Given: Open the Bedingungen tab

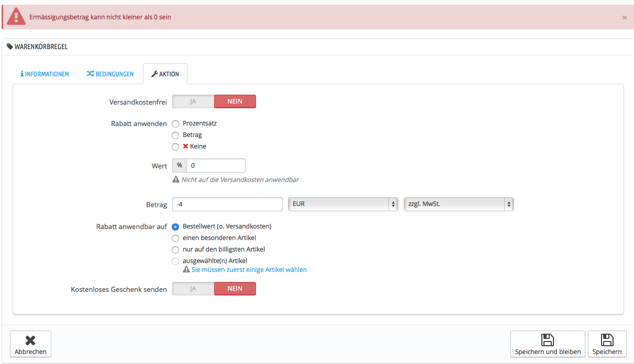Looking at the screenshot, I should (x=110, y=74).
